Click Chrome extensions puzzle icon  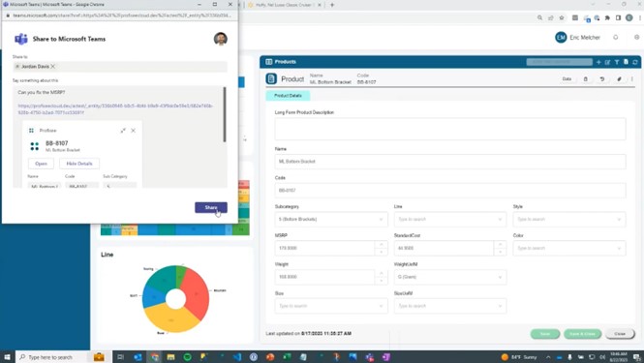point(607,17)
